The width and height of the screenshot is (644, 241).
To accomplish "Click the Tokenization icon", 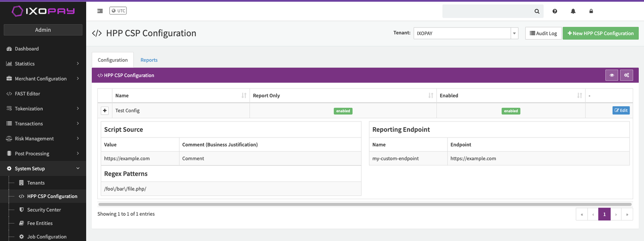I will [9, 109].
